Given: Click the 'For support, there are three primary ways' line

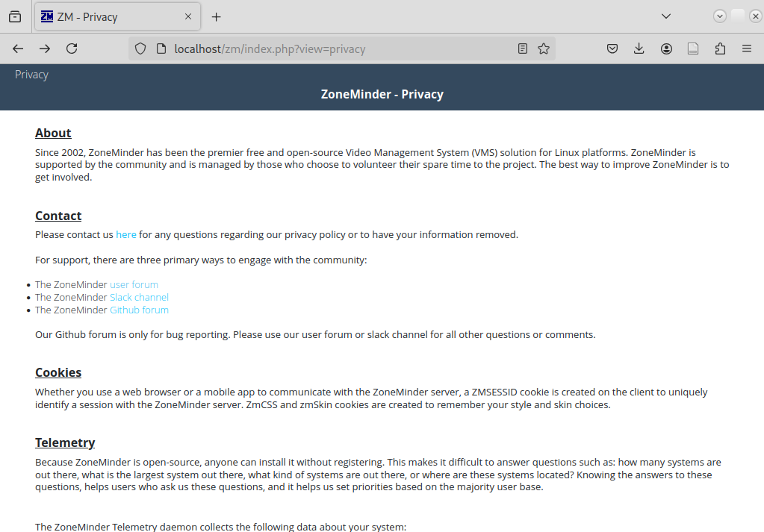Looking at the screenshot, I should tap(201, 260).
